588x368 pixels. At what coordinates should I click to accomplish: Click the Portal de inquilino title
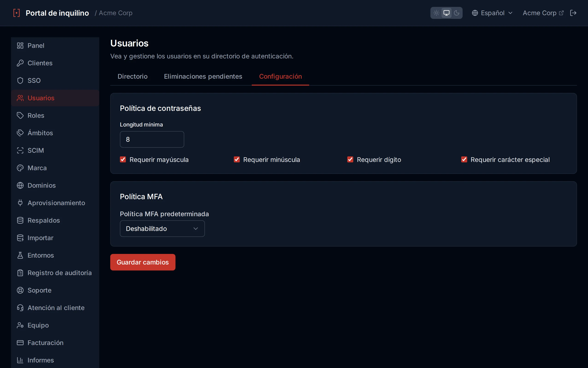[x=57, y=13]
